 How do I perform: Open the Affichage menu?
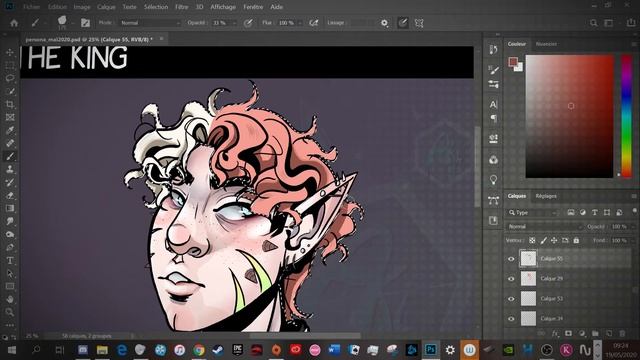pos(223,7)
